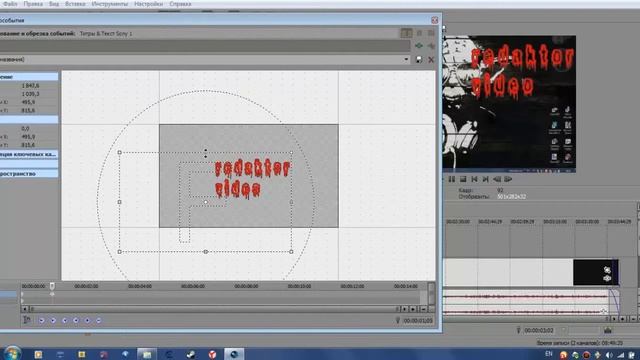Screen dimensions: 640x360
Task: Click the remove plug-in icon beside the chain
Action: click(x=431, y=46)
